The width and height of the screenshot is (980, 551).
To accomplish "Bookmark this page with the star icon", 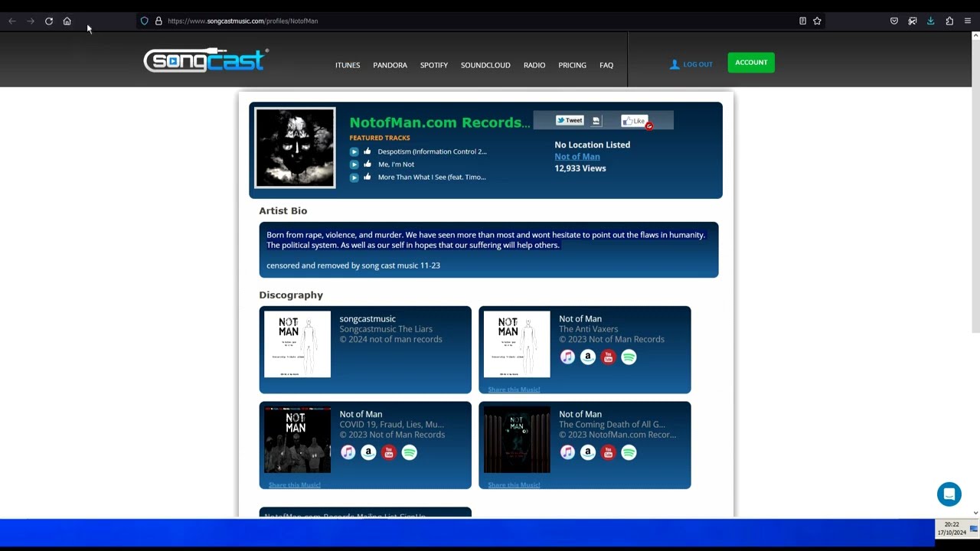I will (817, 21).
